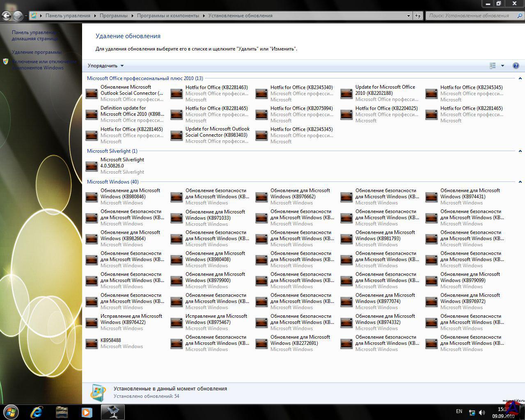Open Windows Media Player from the taskbar
Image resolution: width=525 pixels, height=420 pixels.
click(x=87, y=412)
